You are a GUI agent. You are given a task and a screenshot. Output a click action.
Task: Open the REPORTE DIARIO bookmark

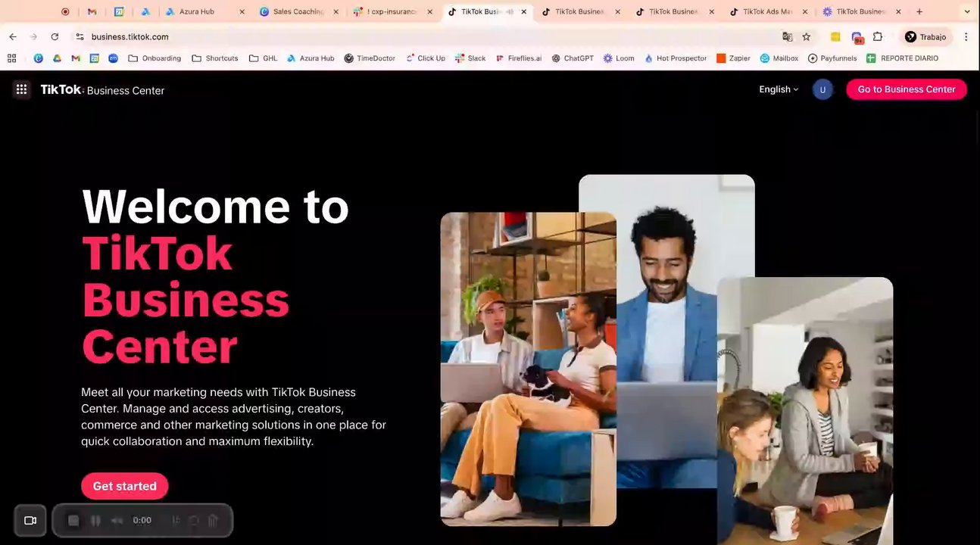903,58
